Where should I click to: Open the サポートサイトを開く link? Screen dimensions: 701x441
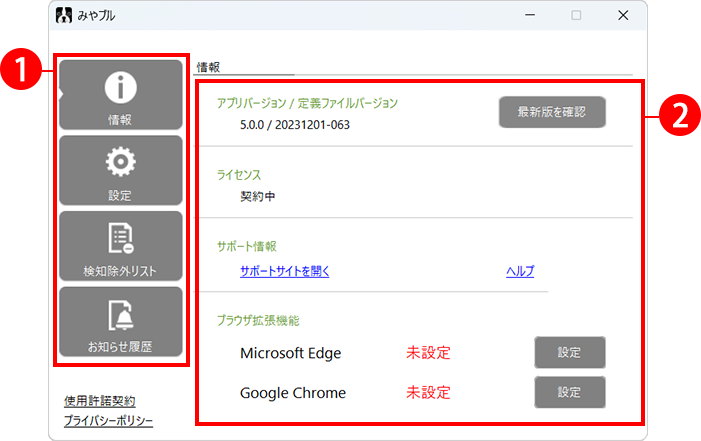click(285, 271)
